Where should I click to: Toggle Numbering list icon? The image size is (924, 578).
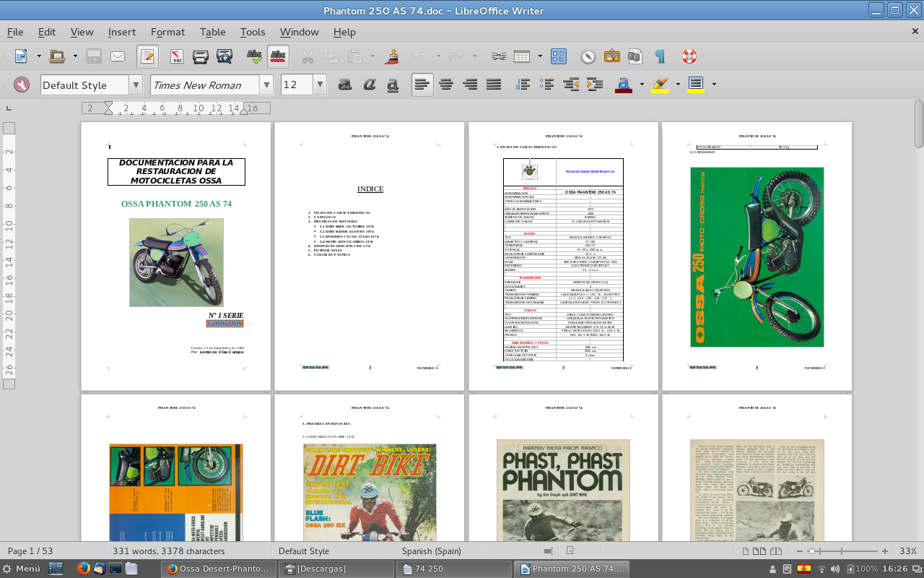point(523,85)
